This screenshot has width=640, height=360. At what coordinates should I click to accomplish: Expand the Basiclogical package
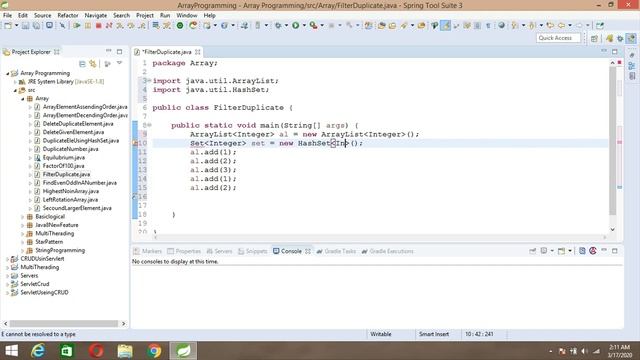tap(22, 217)
